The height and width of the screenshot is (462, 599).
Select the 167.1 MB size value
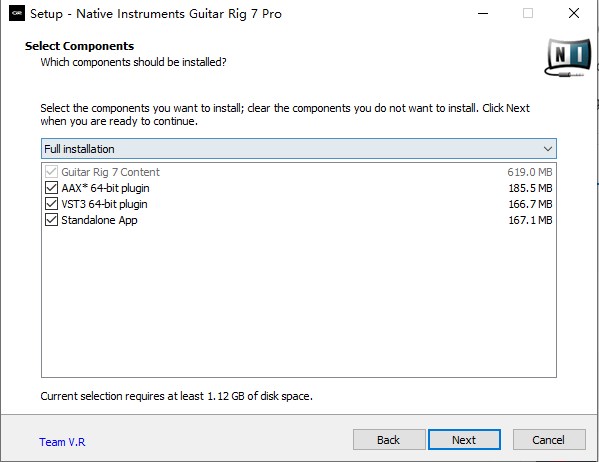click(x=530, y=220)
